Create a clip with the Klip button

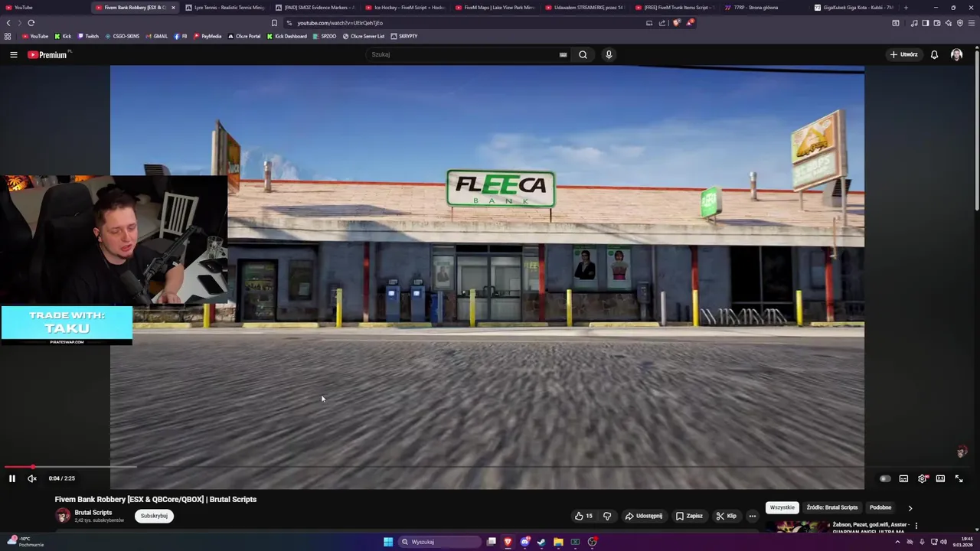click(727, 516)
